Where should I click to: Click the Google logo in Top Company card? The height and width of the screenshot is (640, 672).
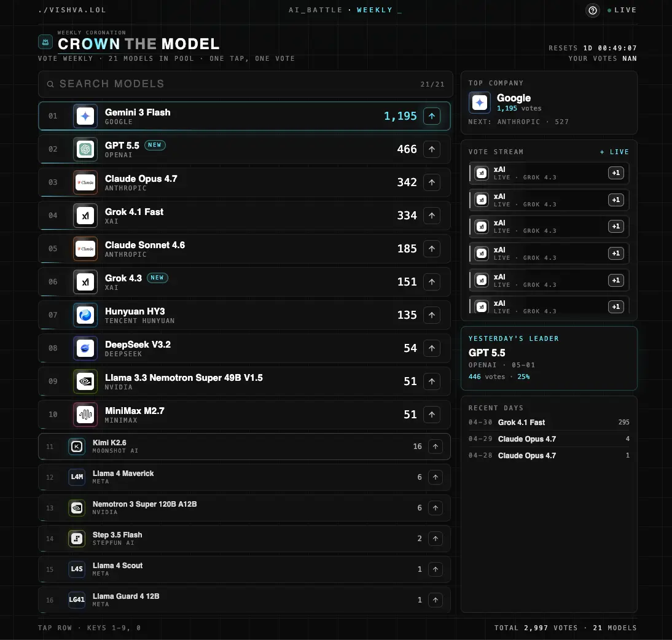pyautogui.click(x=480, y=103)
